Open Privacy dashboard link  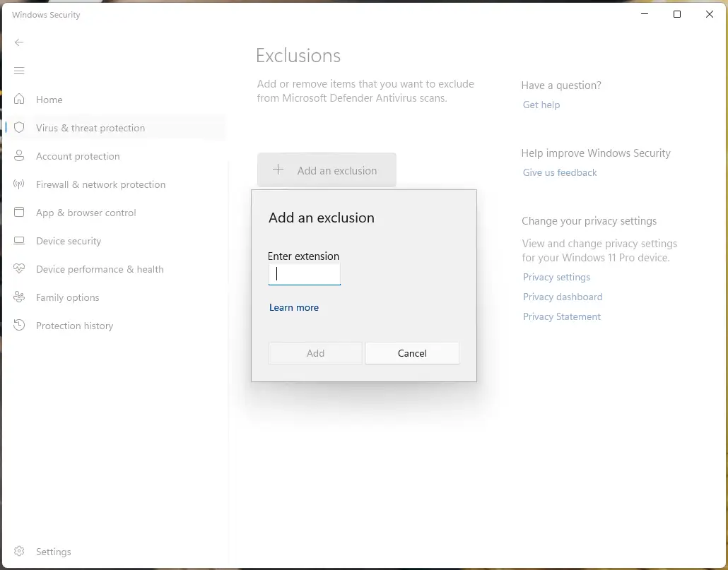(x=563, y=297)
